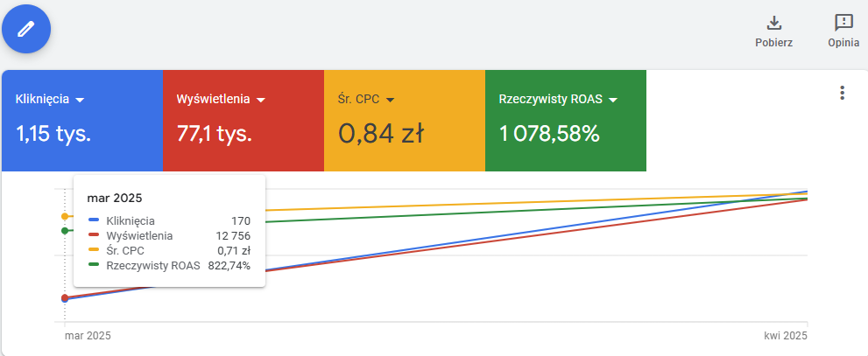Select the green card's 1 078,58% value

click(x=549, y=134)
